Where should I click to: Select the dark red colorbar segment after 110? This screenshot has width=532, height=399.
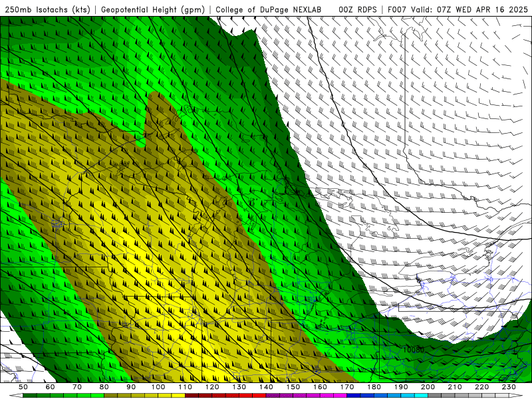coord(192,396)
